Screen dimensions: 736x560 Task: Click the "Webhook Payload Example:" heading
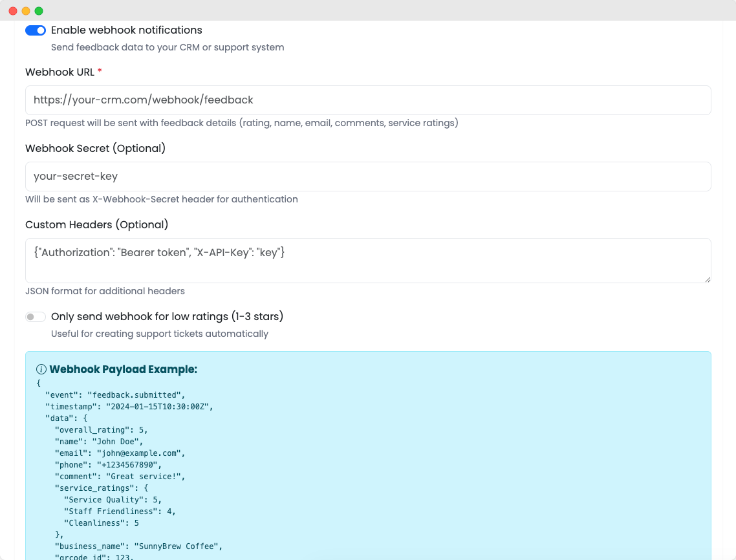(x=123, y=370)
